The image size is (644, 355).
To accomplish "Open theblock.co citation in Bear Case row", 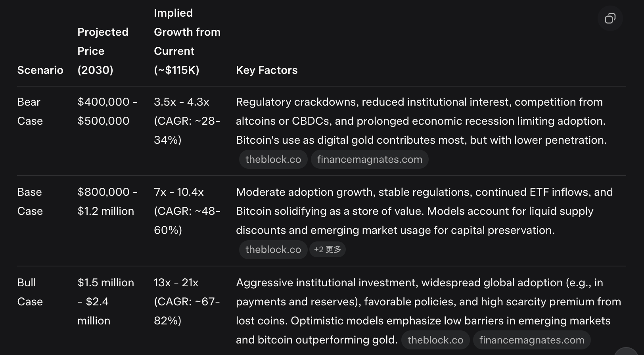I will click(273, 159).
